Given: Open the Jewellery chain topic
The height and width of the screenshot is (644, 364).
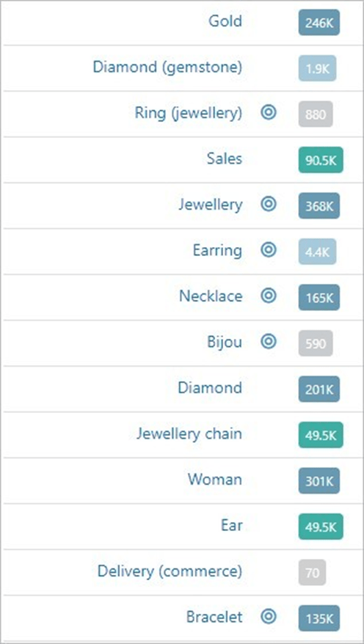Looking at the screenshot, I should [189, 433].
